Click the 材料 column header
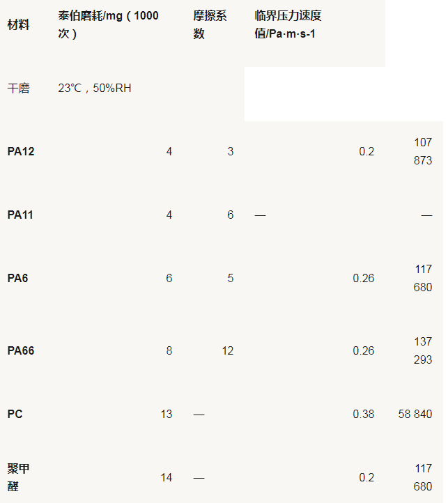The height and width of the screenshot is (503, 448). (19, 25)
